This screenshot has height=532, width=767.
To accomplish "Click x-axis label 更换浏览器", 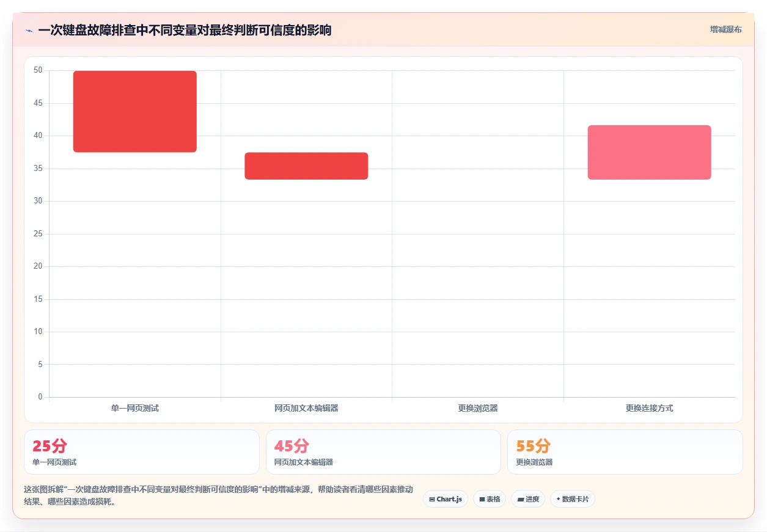I will click(x=478, y=408).
